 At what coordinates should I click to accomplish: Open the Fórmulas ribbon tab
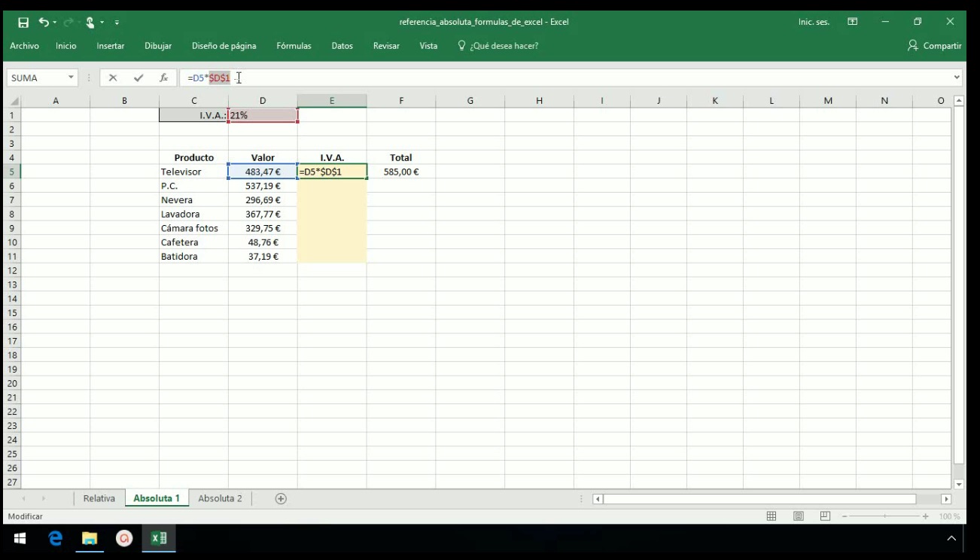[x=294, y=46]
